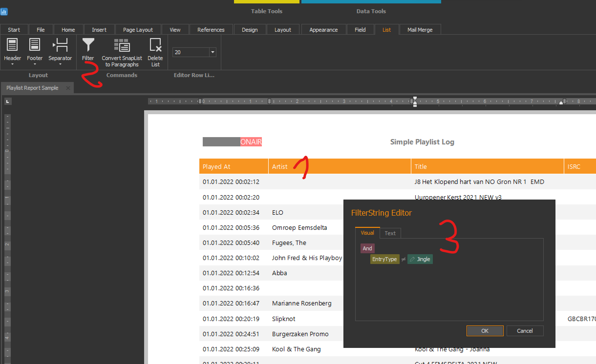Open the Editor Row Limit dropdown arrow
Screen dimensions: 596x364
pos(213,52)
